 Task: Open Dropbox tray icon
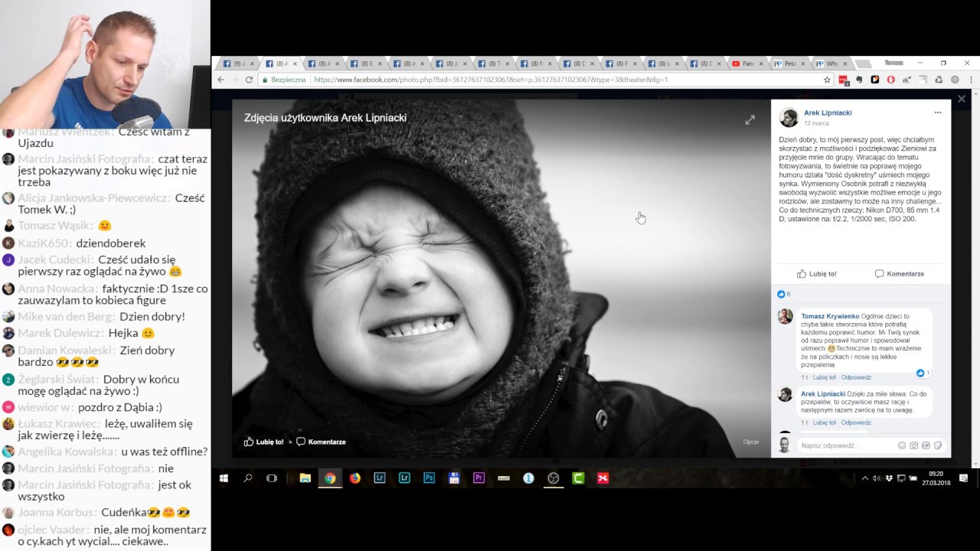tap(889, 478)
